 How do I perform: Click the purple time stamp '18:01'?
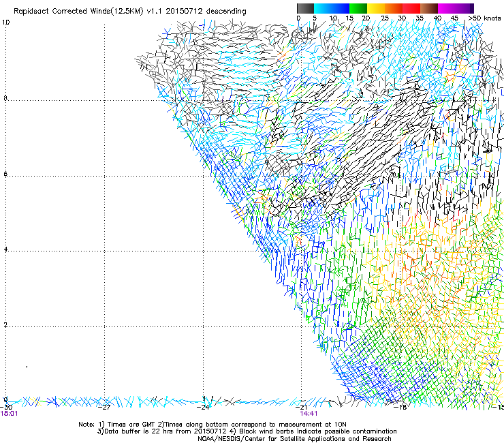[9, 414]
